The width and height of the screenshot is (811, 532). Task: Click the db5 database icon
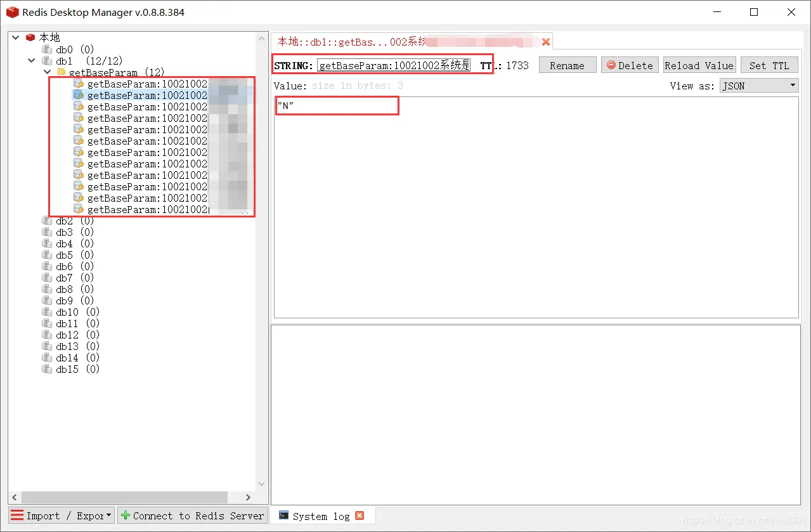click(47, 255)
